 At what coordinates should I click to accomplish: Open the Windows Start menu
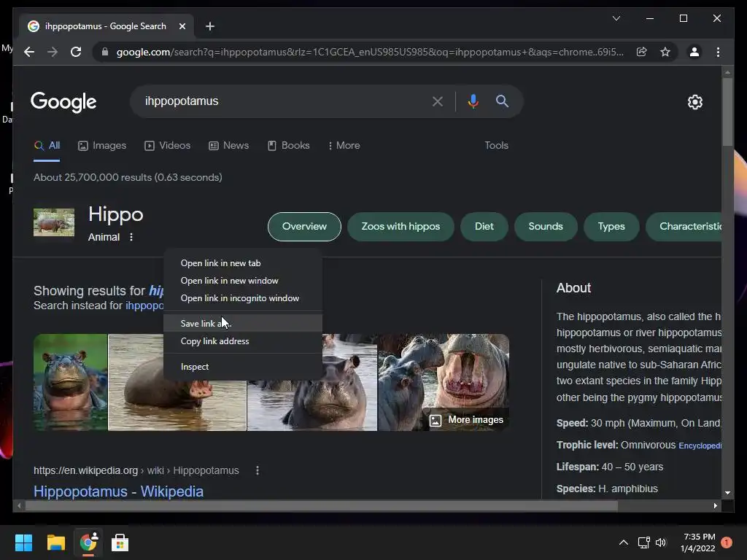(23, 542)
